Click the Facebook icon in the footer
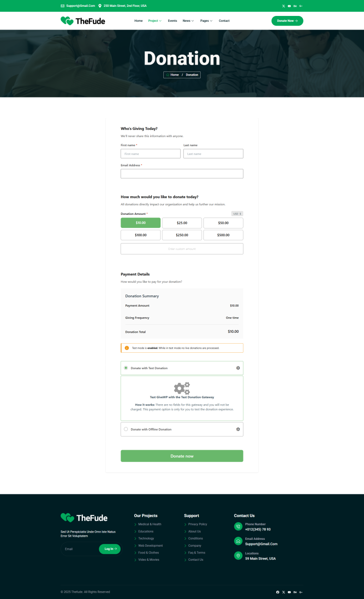The image size is (364, 599). pyautogui.click(x=278, y=592)
